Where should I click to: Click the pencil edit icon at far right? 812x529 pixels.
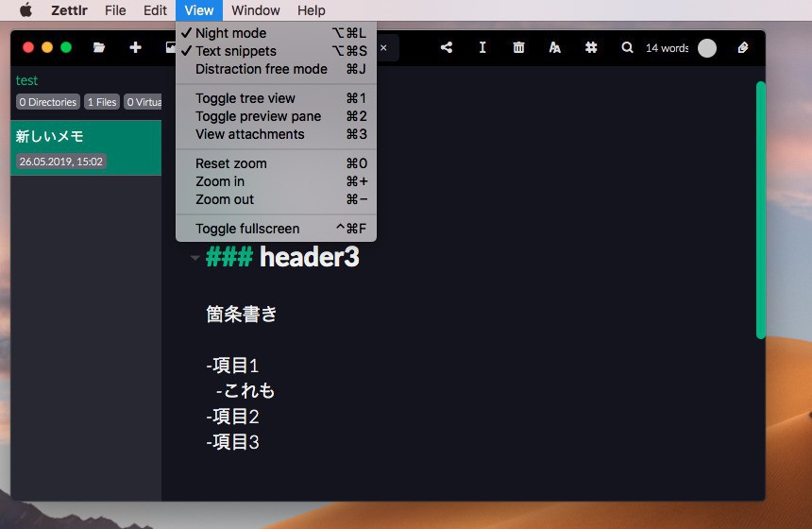pyautogui.click(x=743, y=47)
